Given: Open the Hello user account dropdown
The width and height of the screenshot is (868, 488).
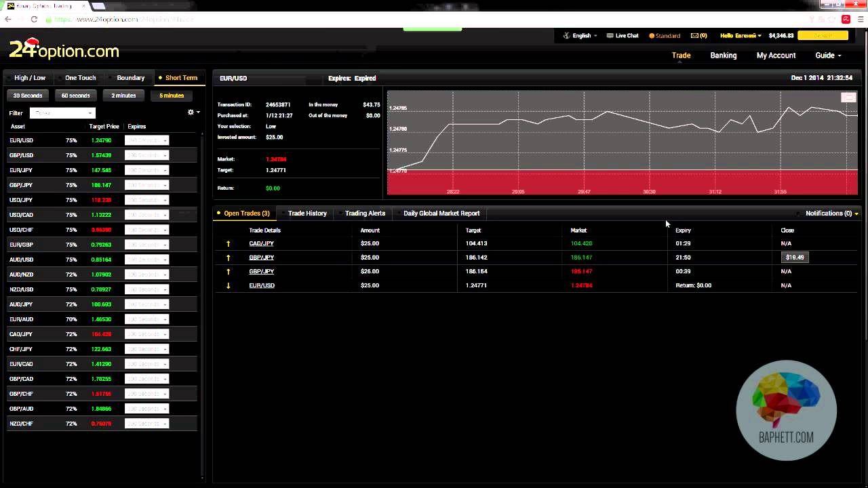Looking at the screenshot, I should tap(741, 35).
